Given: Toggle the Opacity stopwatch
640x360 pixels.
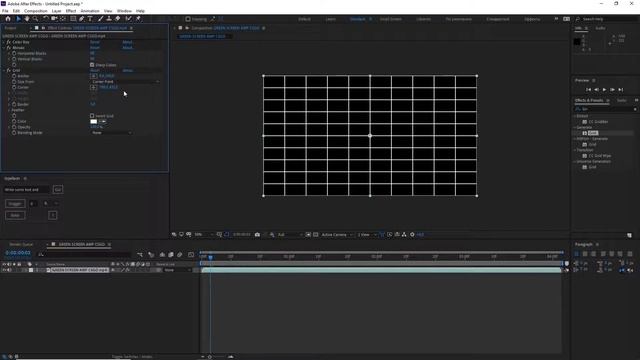Looking at the screenshot, I should point(14,127).
